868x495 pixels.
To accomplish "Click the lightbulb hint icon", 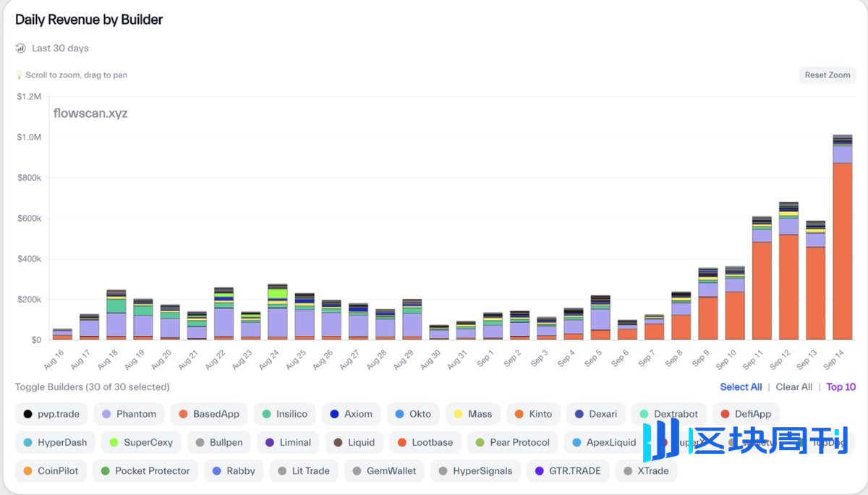I will pos(20,75).
